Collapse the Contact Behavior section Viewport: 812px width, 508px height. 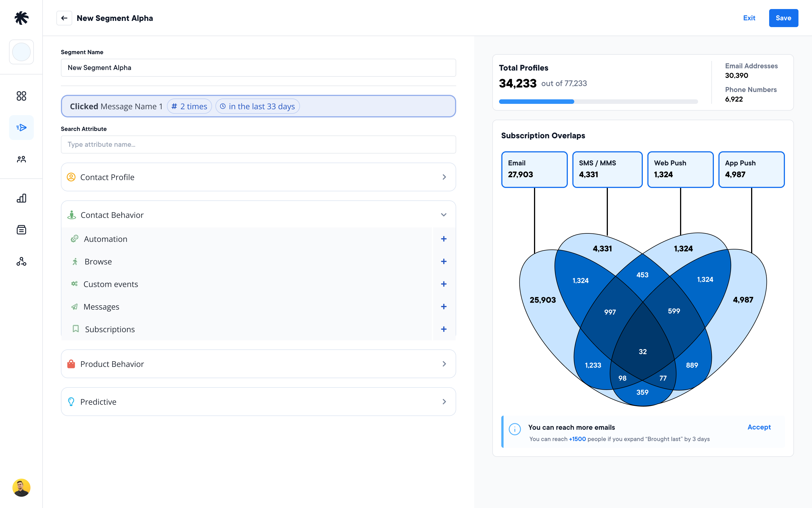tap(258, 215)
